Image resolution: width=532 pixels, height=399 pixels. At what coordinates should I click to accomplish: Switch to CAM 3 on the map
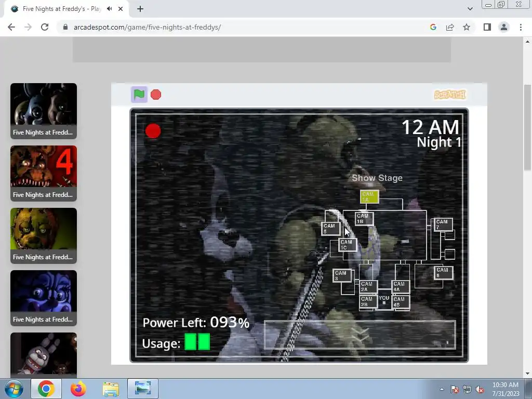point(342,275)
